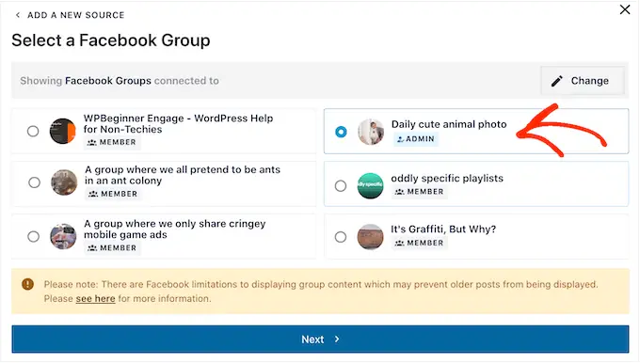Click the ant colony group avatar
The image size is (640, 364).
point(64,182)
